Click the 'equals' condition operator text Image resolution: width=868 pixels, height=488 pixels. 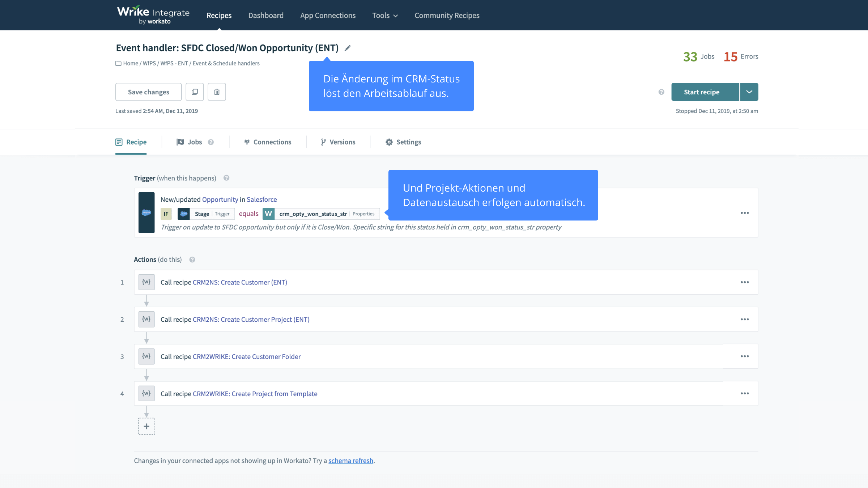click(x=249, y=214)
